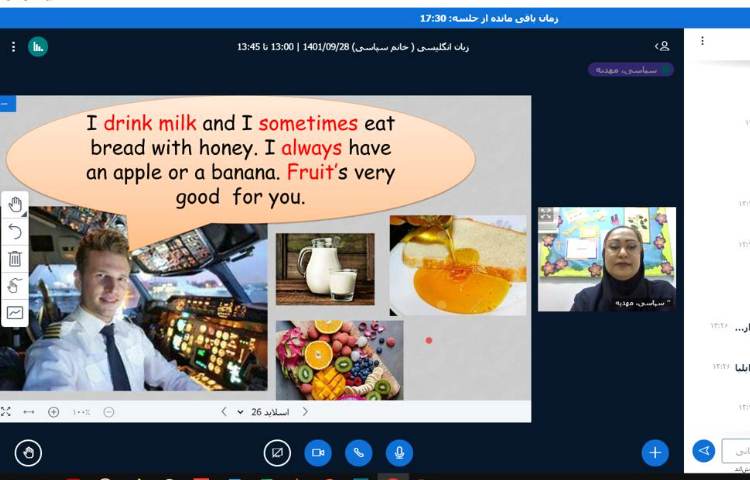Click the trash icon to clear annotations
Screen dimensions: 750x480
click(x=15, y=259)
